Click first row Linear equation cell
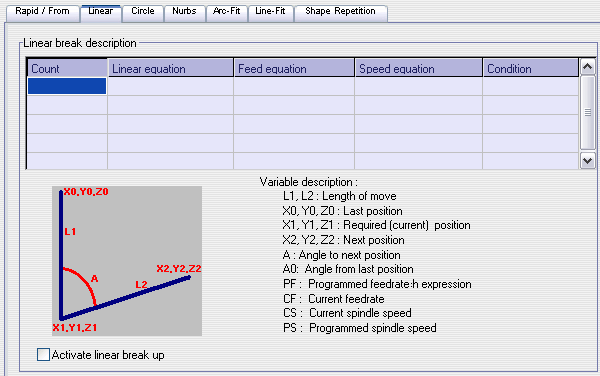The image size is (600, 376). click(x=171, y=86)
